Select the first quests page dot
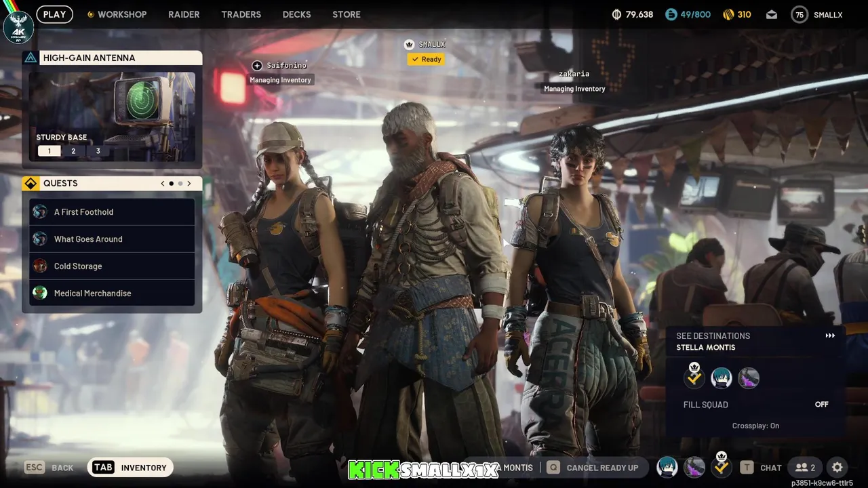 click(x=172, y=183)
